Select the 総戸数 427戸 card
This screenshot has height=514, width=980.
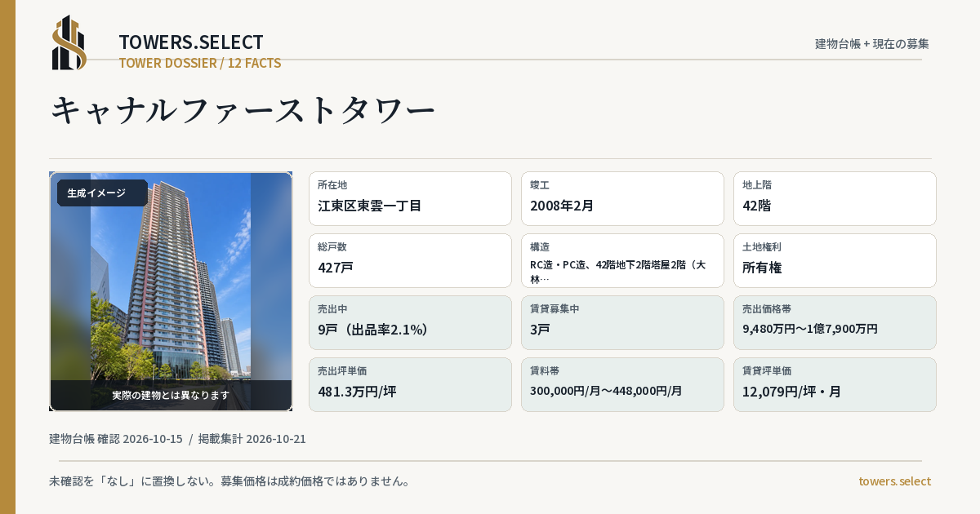click(x=410, y=260)
